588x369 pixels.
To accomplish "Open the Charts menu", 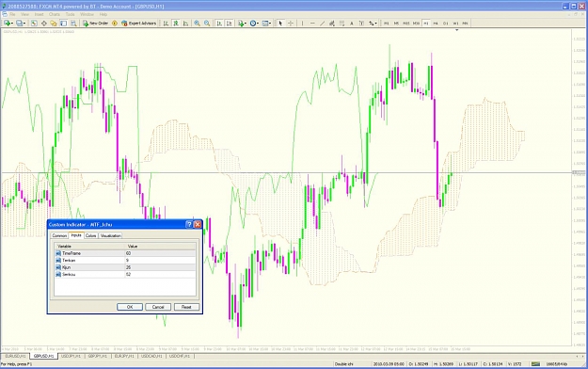I will [x=55, y=14].
